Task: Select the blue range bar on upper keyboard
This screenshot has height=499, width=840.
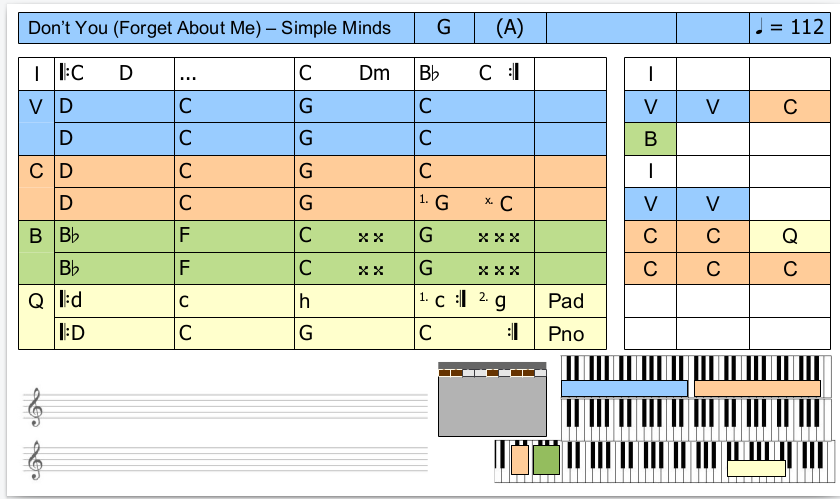Action: pos(624,389)
